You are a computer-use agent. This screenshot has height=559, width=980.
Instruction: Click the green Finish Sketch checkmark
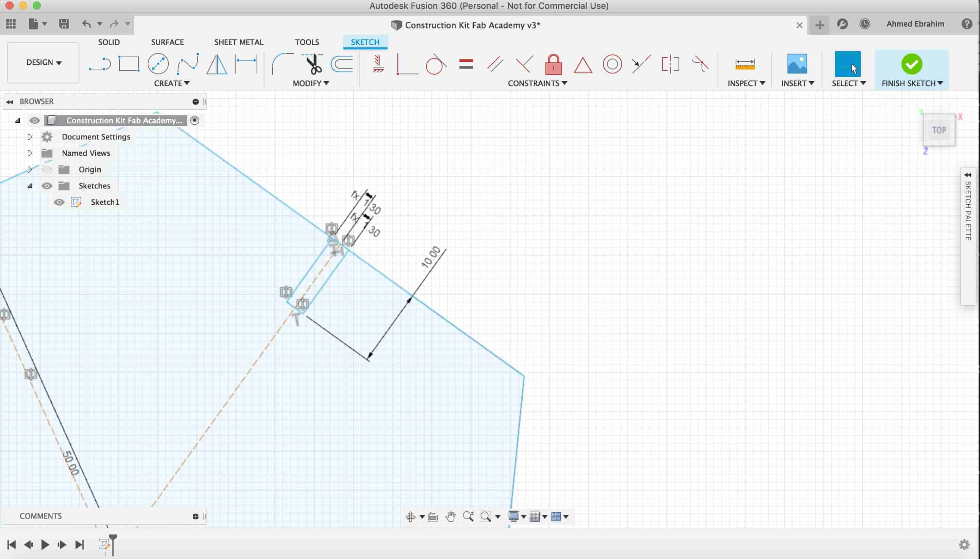coord(911,64)
